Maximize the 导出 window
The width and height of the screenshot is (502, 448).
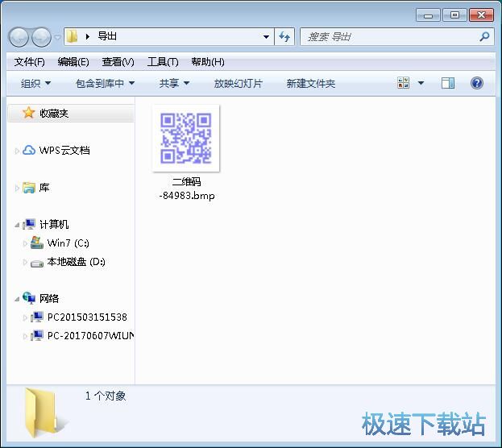coord(454,15)
